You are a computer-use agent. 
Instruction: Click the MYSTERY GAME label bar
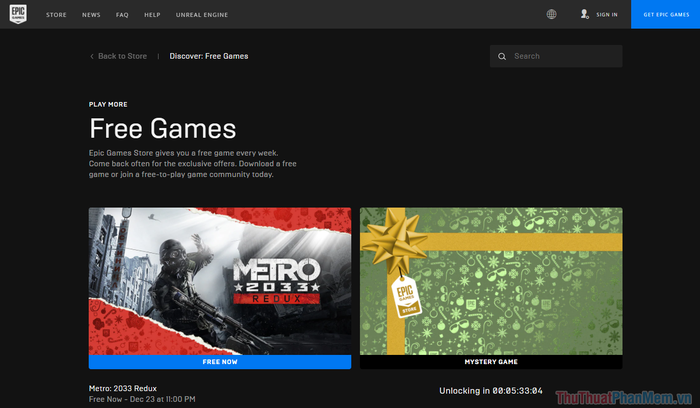(491, 362)
